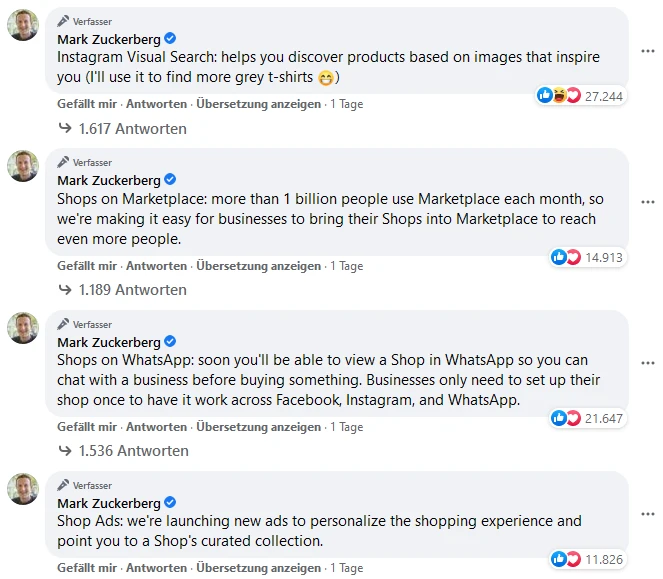Open Mark Zuckerberg's profile picture on first comment

[x=23, y=25]
